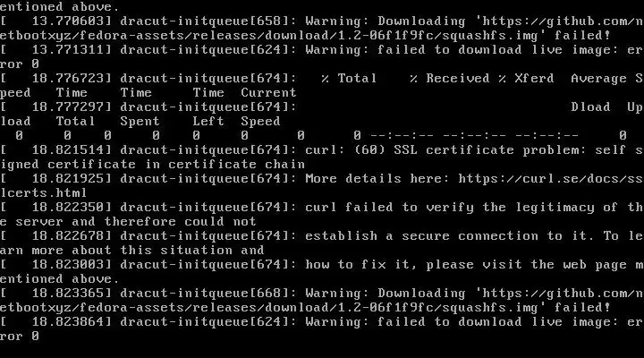Click 'curl: (60)' error code text

(342, 149)
